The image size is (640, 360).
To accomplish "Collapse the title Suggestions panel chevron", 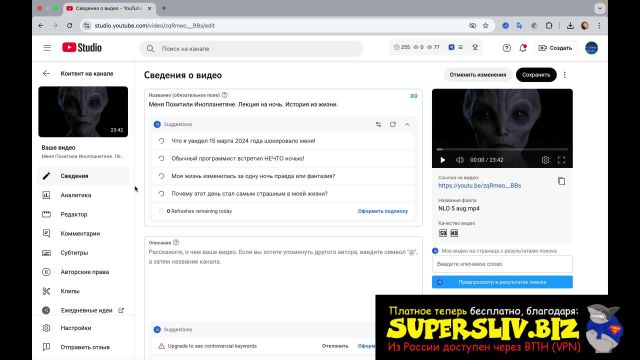I will [407, 124].
